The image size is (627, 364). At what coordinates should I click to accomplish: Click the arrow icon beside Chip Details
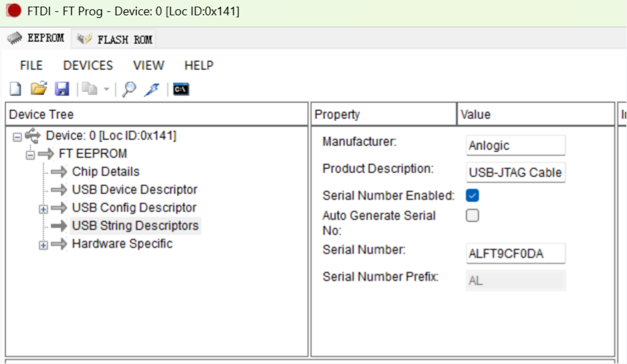[x=59, y=172]
